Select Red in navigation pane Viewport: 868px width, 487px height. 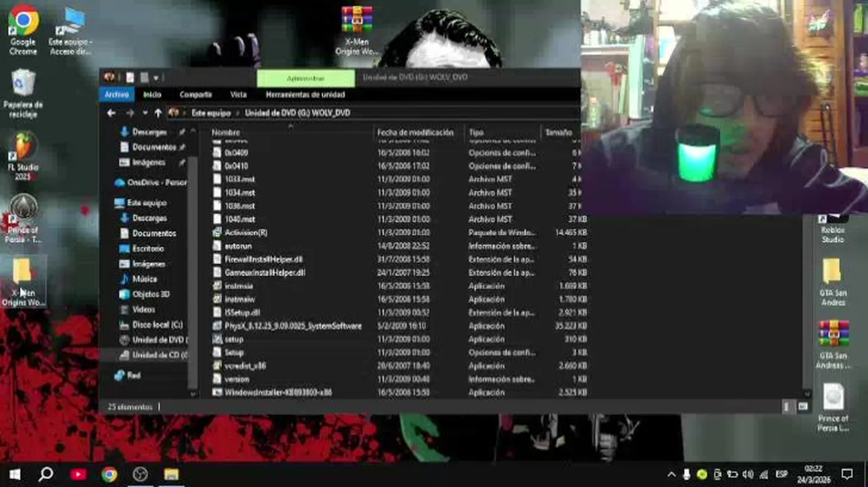coord(134,375)
